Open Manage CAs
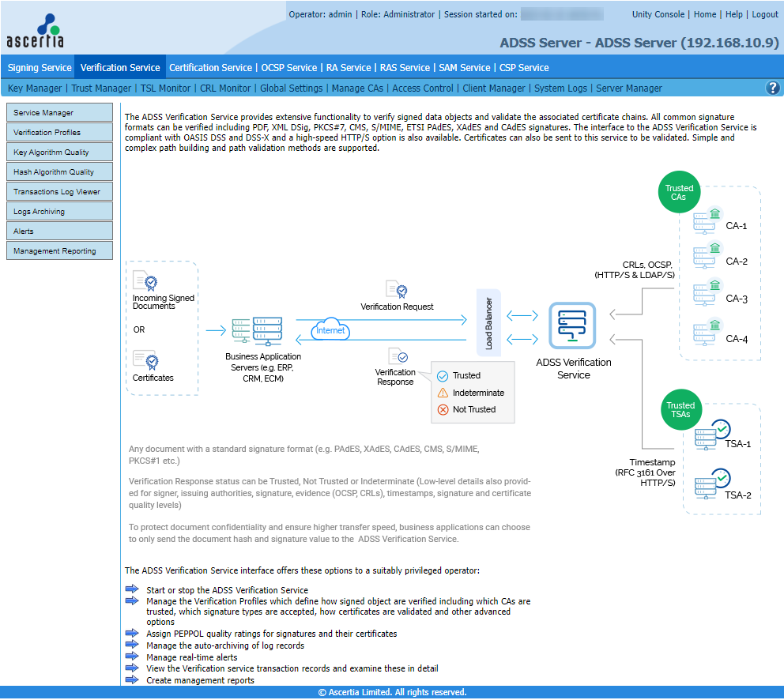This screenshot has width=784, height=700. click(357, 88)
